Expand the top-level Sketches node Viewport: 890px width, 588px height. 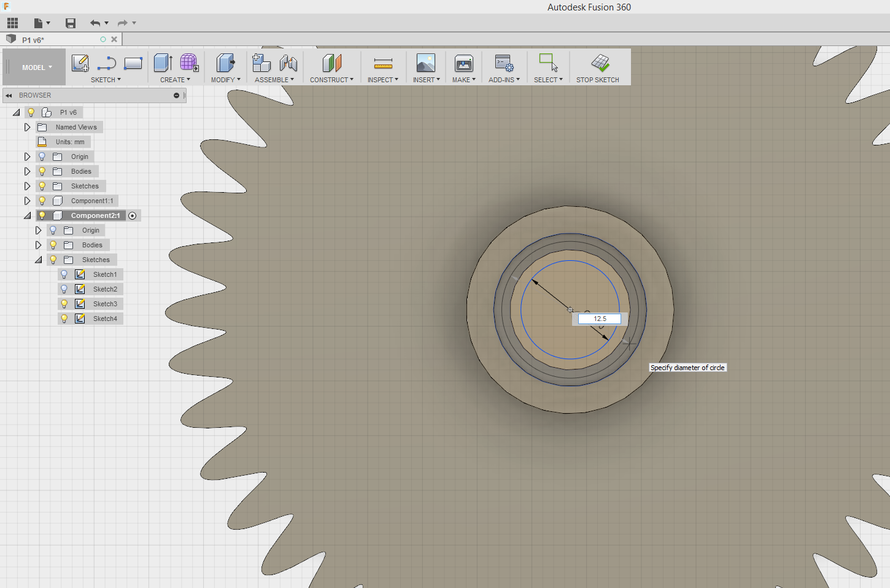click(x=27, y=186)
